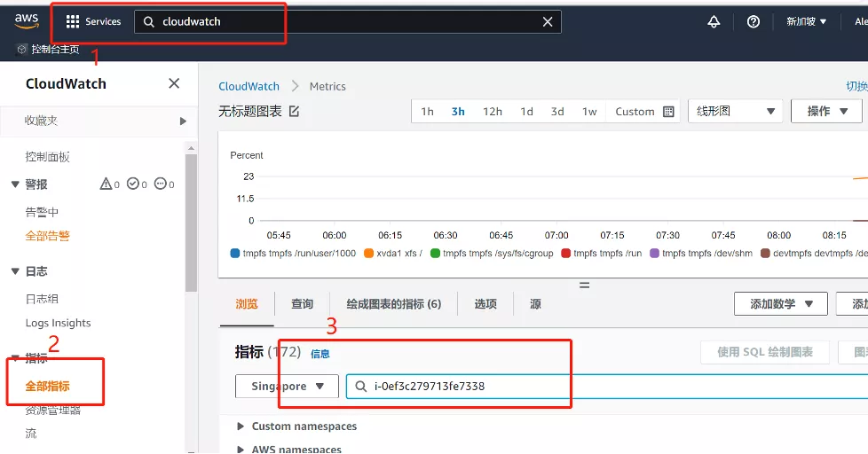
Task: Click the blue tmpfs /run/user/1000 legend swatch
Action: tap(234, 254)
